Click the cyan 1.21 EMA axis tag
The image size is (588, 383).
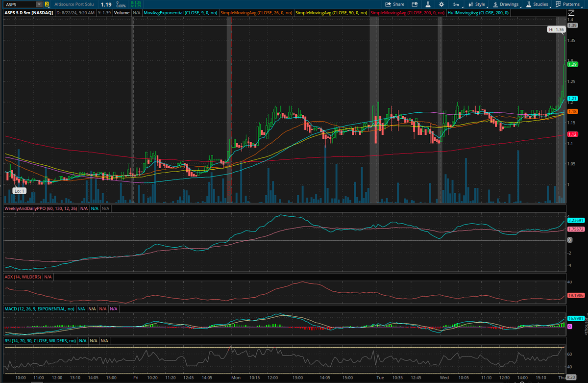[572, 99]
